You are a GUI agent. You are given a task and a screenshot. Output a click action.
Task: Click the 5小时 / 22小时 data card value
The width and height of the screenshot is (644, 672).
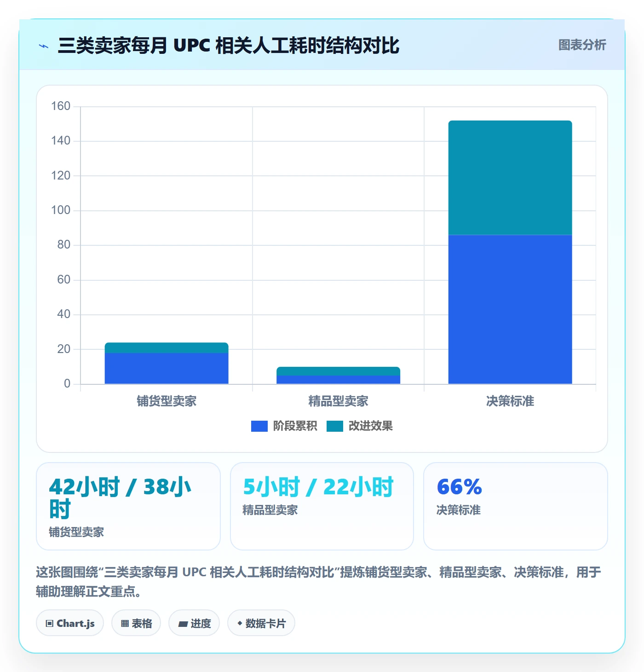pos(318,487)
